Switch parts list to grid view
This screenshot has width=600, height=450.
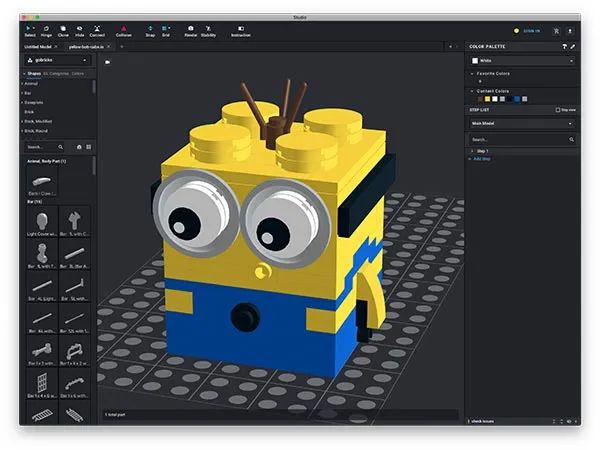[88, 147]
